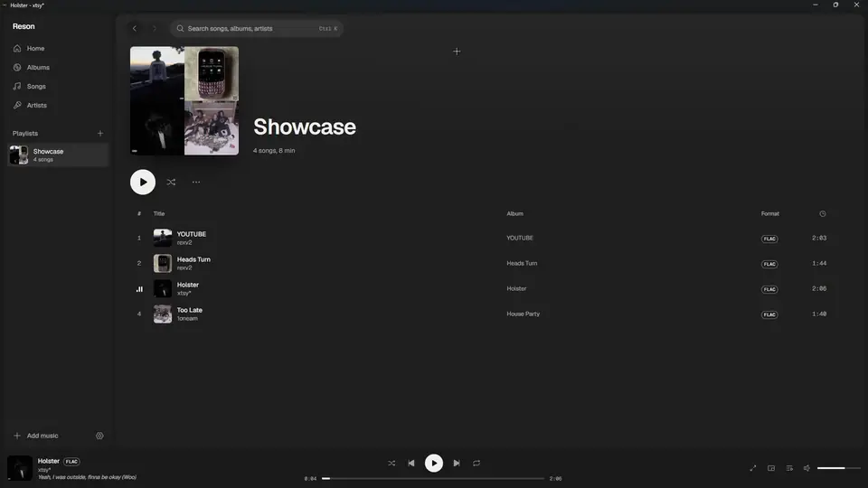Image resolution: width=868 pixels, height=488 pixels.
Task: Open the House Party album link
Action: [524, 314]
